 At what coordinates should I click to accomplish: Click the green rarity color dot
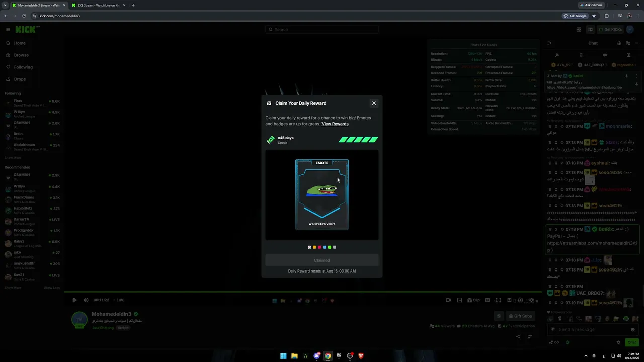tap(330, 247)
